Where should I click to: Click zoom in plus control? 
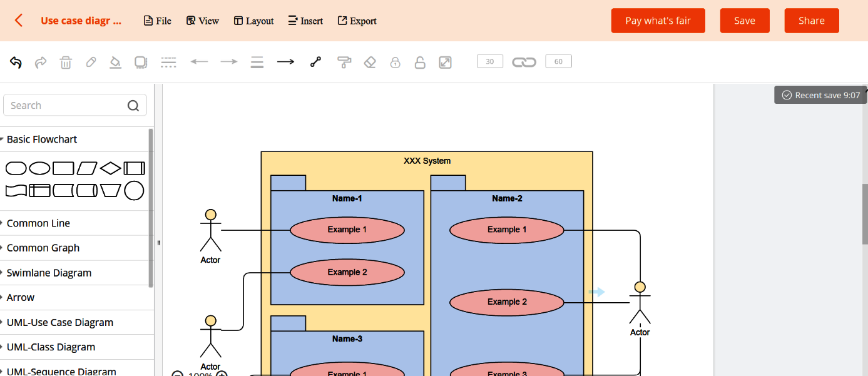click(x=220, y=373)
